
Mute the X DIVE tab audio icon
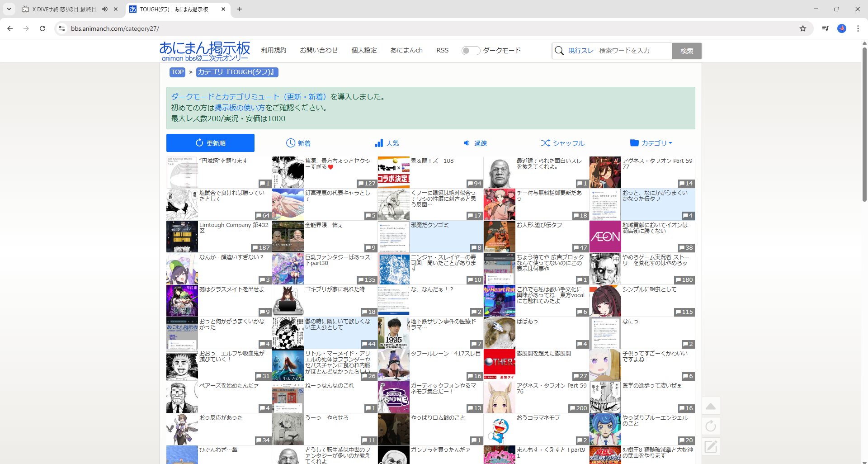pos(105,9)
